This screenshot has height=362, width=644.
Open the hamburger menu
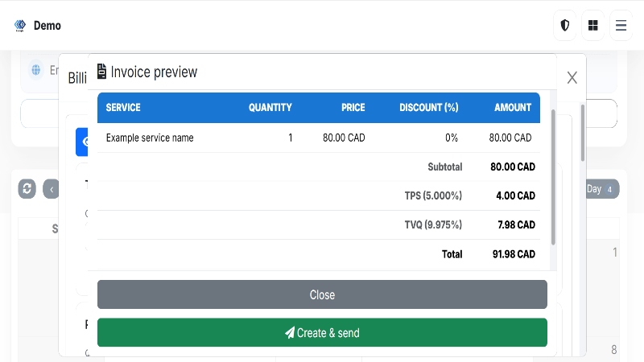pos(621,26)
